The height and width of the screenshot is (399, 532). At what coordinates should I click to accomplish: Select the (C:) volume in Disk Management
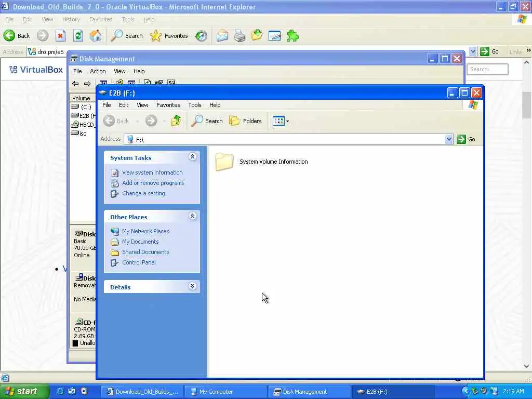click(82, 107)
